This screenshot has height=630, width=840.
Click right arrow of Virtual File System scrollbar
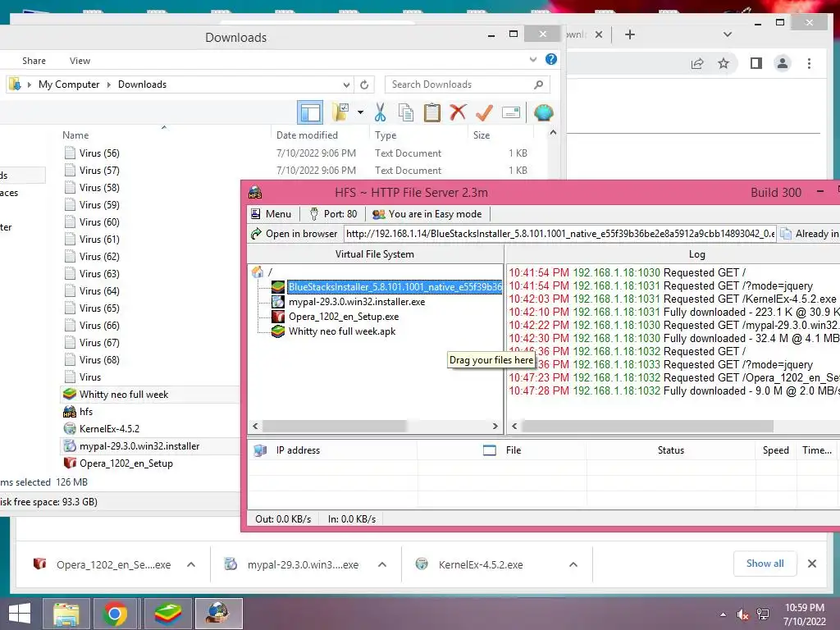click(x=495, y=426)
